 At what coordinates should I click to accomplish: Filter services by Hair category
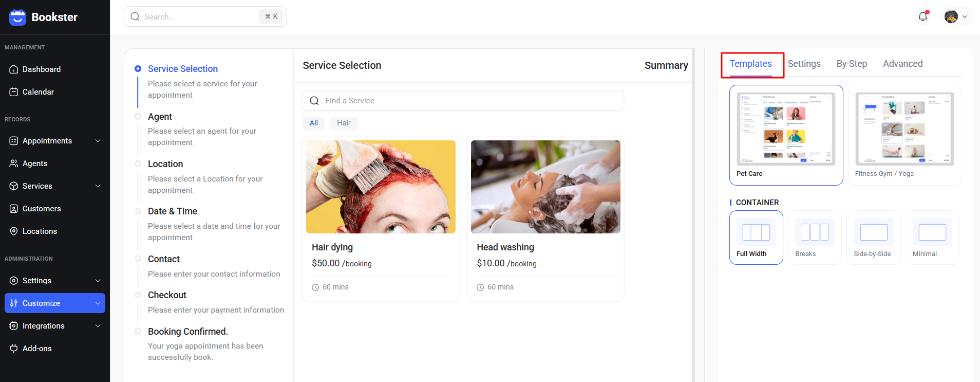344,123
